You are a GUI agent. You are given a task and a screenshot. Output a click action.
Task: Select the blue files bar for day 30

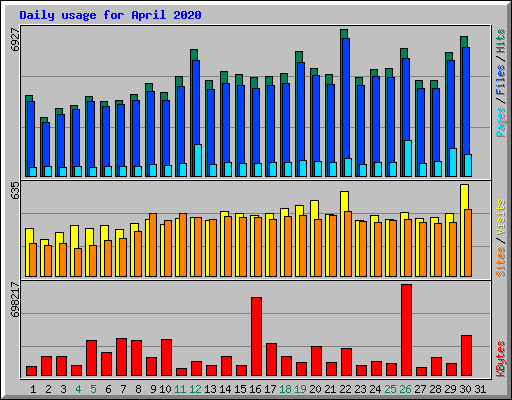pos(466,100)
